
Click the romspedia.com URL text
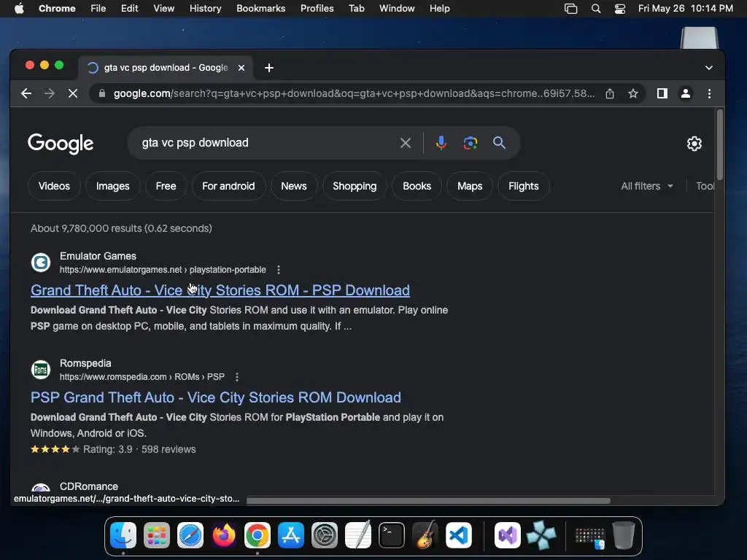pyautogui.click(x=142, y=377)
